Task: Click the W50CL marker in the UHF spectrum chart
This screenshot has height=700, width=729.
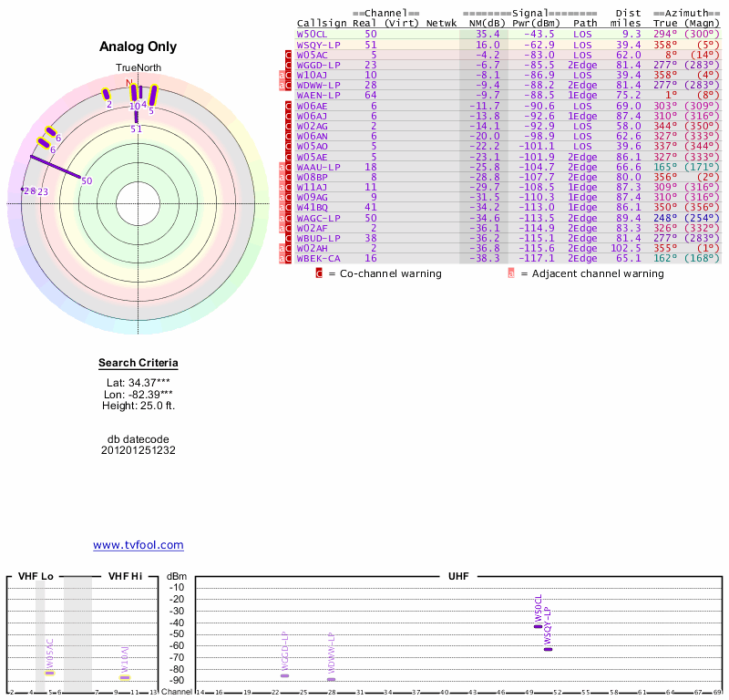Action: coord(538,626)
